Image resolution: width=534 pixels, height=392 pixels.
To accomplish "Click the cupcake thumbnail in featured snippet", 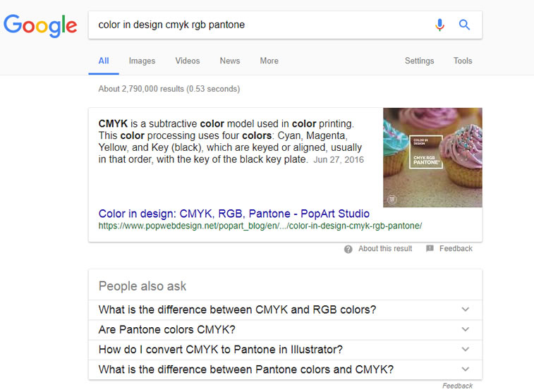I will pos(432,157).
